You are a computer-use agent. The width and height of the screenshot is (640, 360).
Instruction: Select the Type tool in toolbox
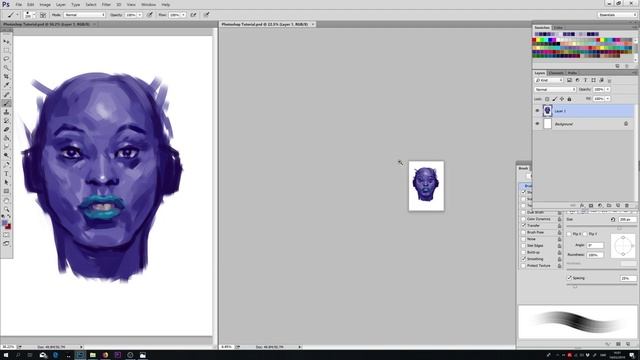tap(6, 173)
